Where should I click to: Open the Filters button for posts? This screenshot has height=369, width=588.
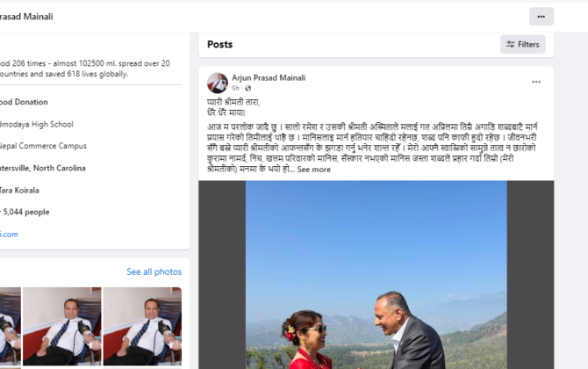(523, 44)
